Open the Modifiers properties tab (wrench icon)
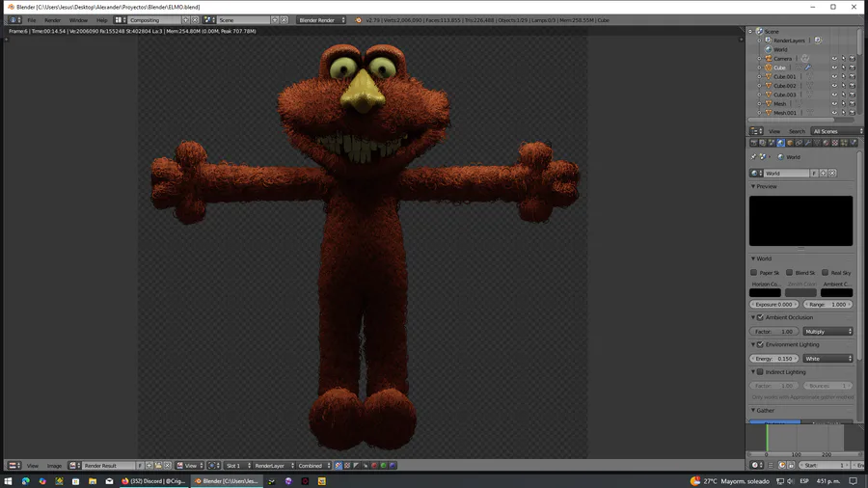868x488 pixels. click(807, 143)
